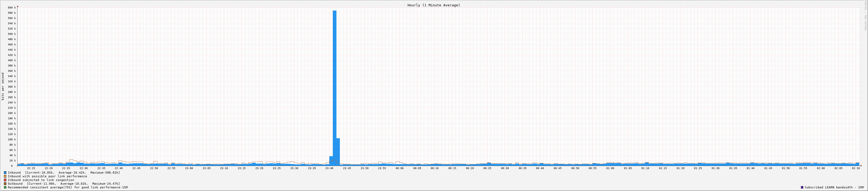Click the Hourly (1 Minute Average) title
This screenshot has height=191, width=868.
[433, 5]
